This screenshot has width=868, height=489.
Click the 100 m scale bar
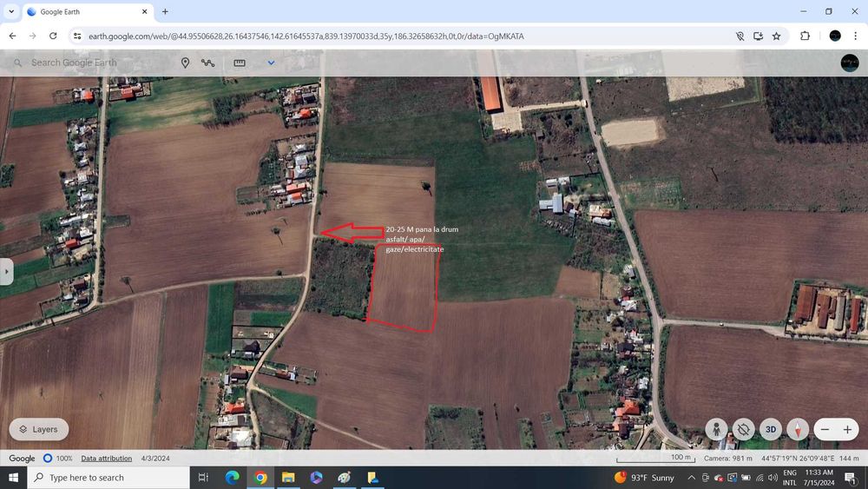click(656, 458)
